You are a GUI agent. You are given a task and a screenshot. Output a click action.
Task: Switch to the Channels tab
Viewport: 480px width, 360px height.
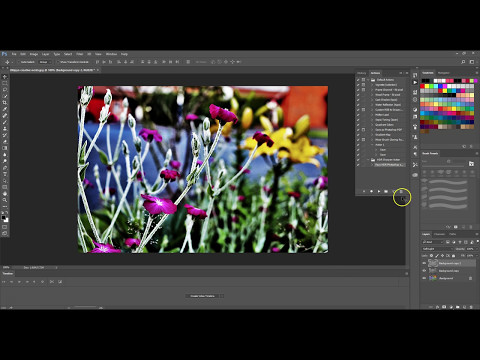tap(439, 234)
